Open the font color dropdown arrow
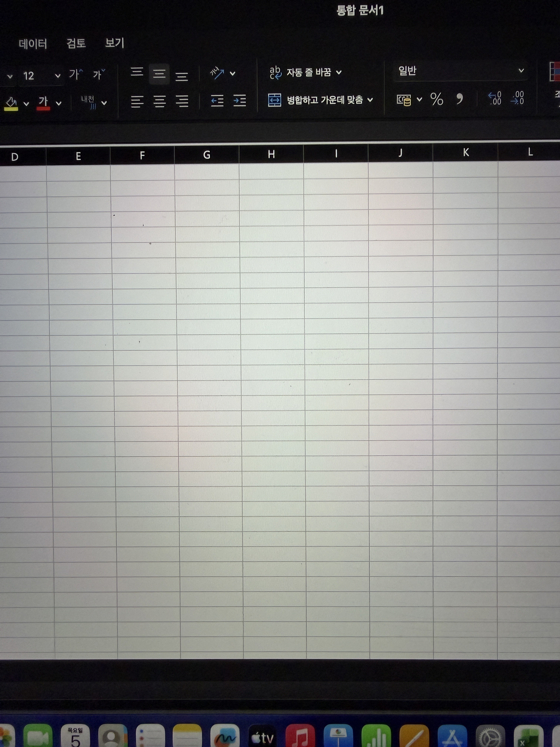Viewport: 560px width, 747px height. click(x=59, y=103)
